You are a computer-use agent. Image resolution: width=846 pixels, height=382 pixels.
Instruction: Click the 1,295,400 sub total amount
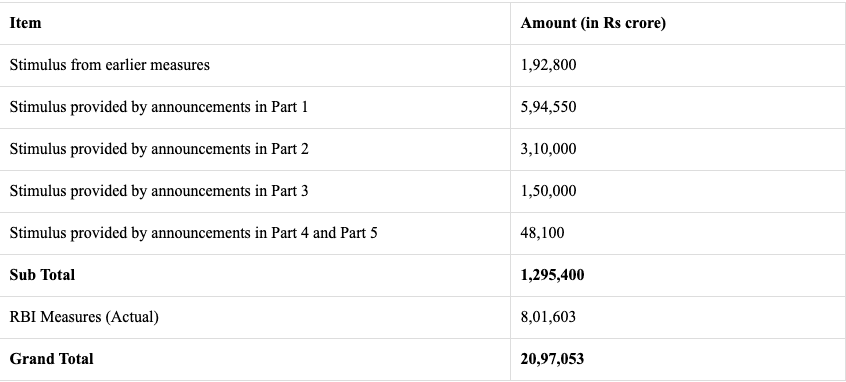[x=552, y=275]
